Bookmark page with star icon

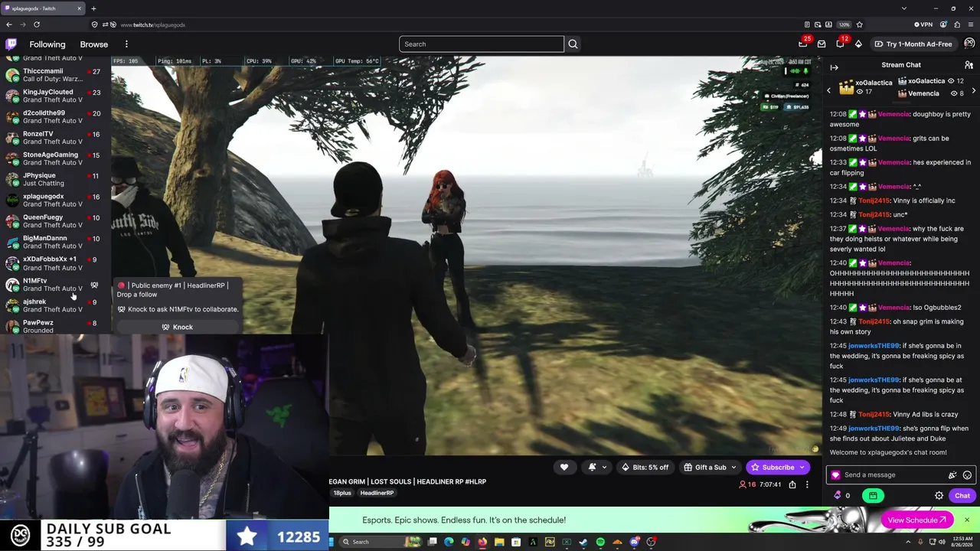(x=859, y=24)
